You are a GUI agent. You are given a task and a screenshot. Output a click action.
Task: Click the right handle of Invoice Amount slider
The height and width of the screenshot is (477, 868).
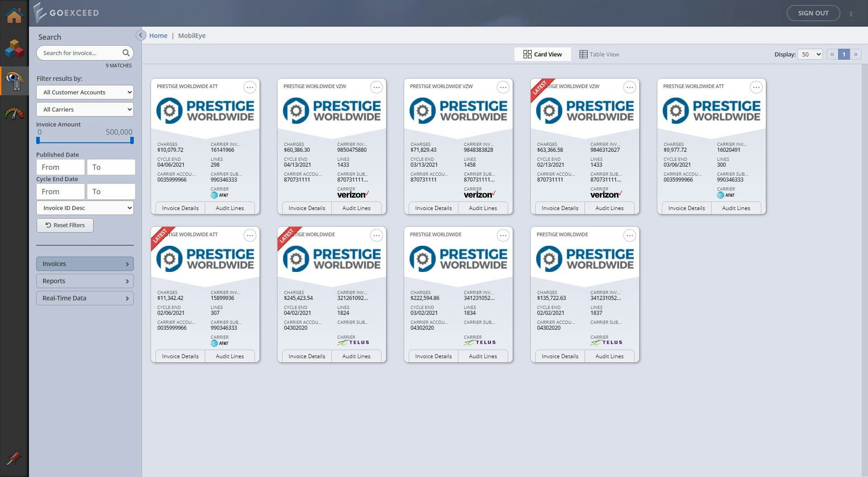coord(132,140)
